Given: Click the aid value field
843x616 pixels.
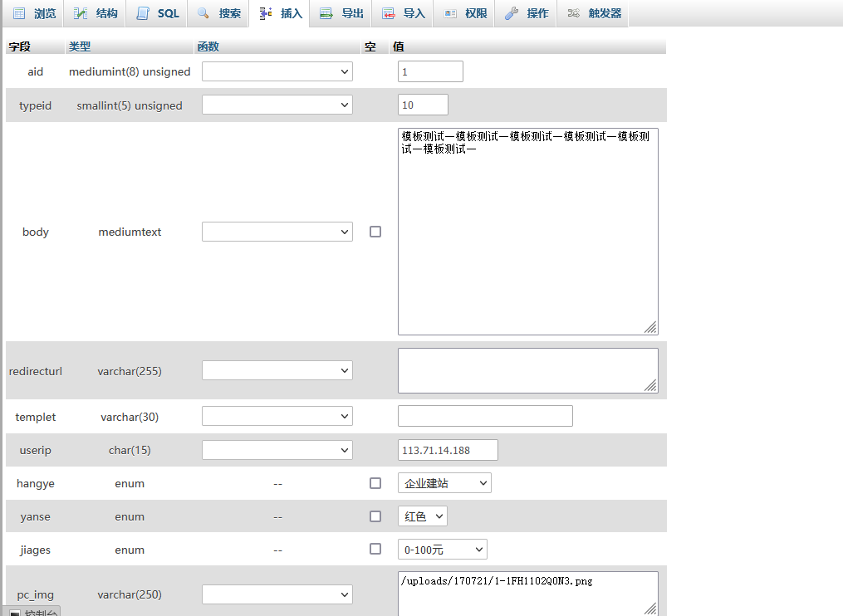Looking at the screenshot, I should [431, 71].
